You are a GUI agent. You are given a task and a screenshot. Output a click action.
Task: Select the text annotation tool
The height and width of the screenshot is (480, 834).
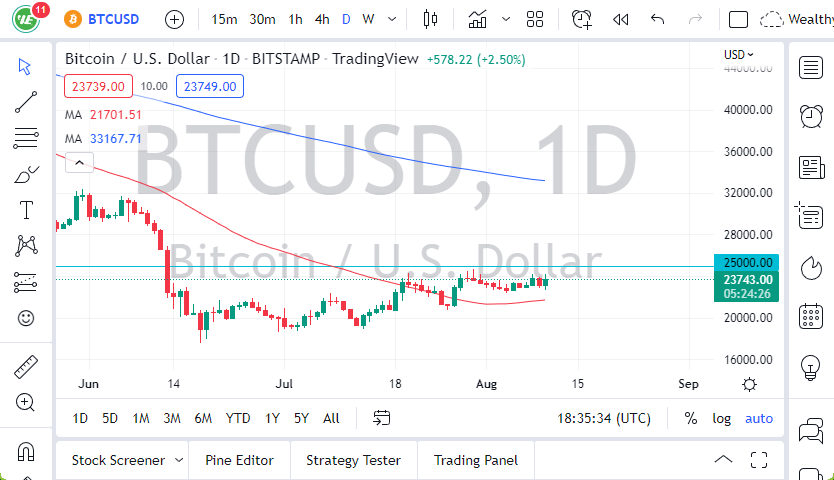[x=26, y=210]
